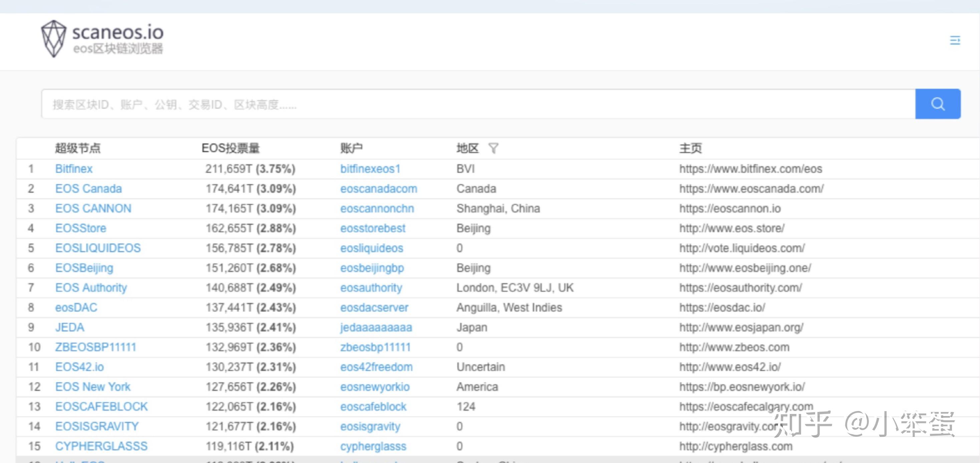Open the hamburger menu icon
The image size is (980, 463).
pos(955,40)
